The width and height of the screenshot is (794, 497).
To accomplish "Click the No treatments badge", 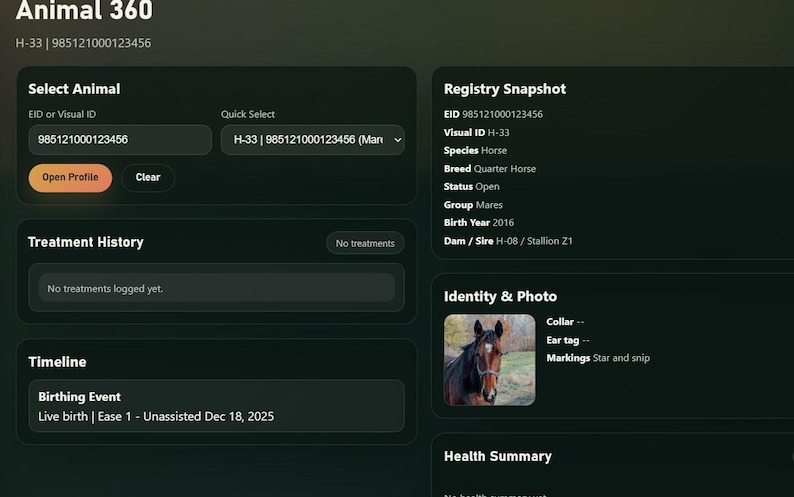I will [x=365, y=243].
